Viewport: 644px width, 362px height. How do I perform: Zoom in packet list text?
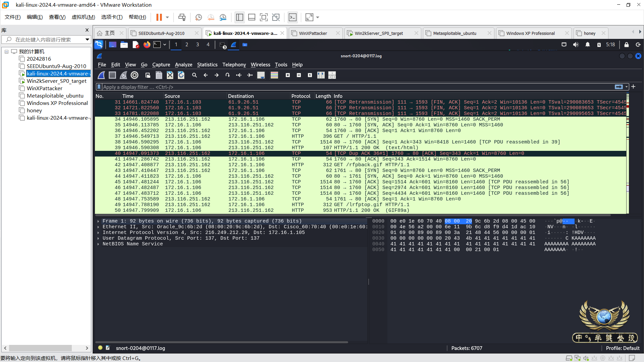[x=288, y=75]
